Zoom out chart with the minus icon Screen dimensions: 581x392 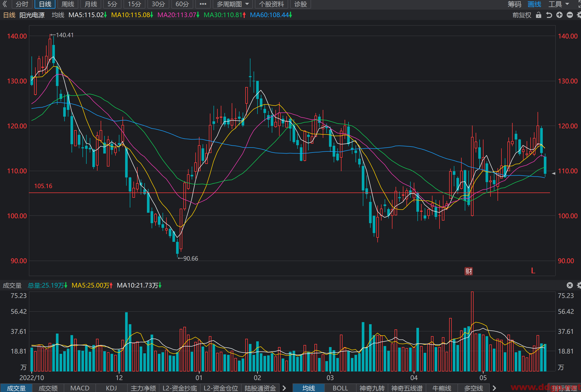(570, 15)
